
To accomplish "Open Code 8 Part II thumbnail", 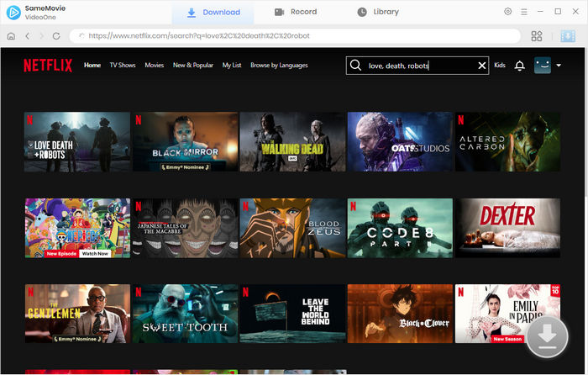I will [400, 228].
